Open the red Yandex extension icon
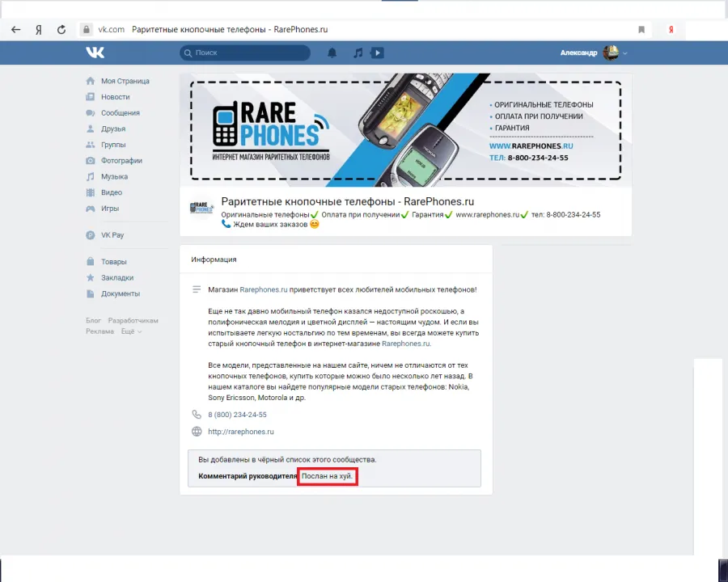728x582 pixels. click(671, 30)
